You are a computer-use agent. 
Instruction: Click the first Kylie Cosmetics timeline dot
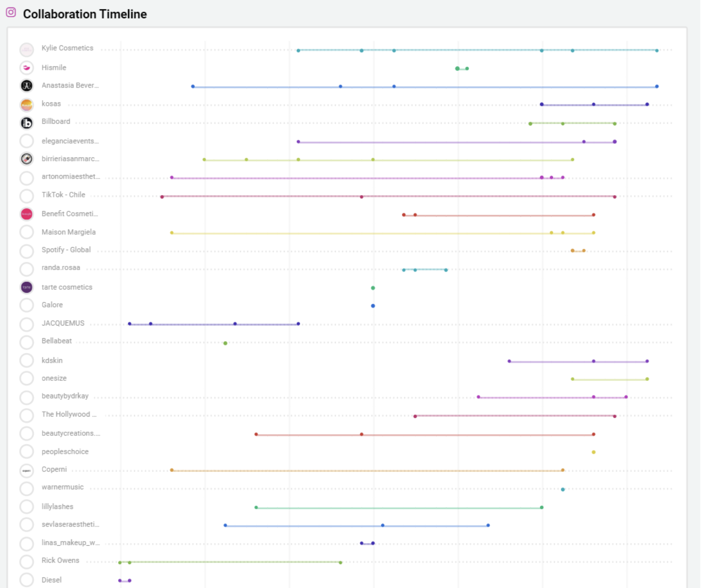point(298,50)
